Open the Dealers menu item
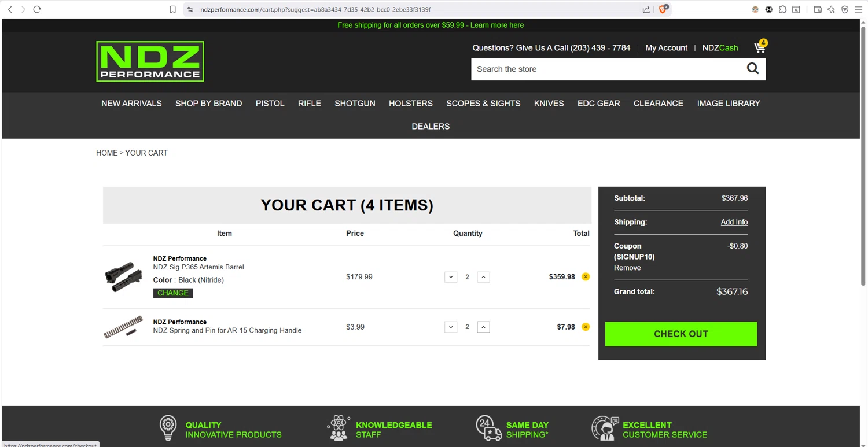The height and width of the screenshot is (447, 868). tap(431, 127)
